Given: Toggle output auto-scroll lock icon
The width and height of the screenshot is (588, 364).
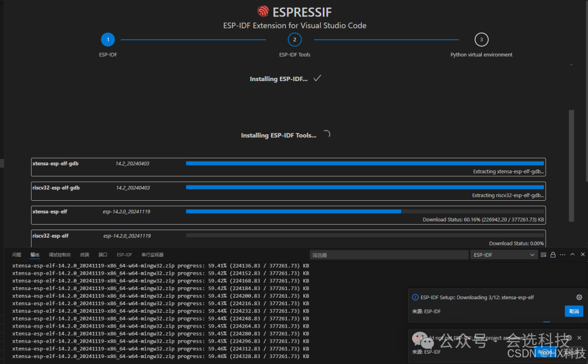Looking at the screenshot, I should click(x=553, y=255).
